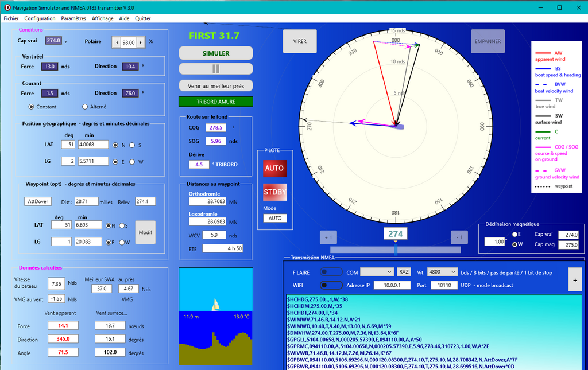
Task: Click the COG 278.5 value
Action: pyautogui.click(x=216, y=128)
